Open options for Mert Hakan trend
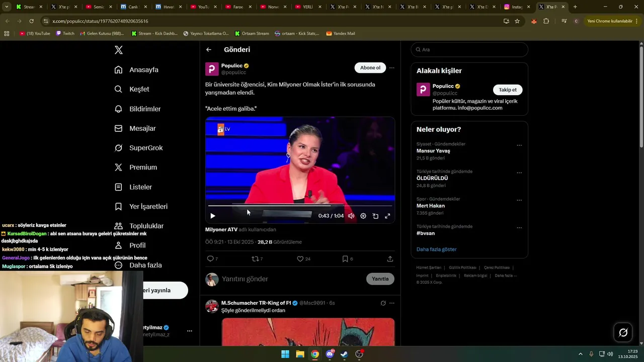 [x=519, y=200]
